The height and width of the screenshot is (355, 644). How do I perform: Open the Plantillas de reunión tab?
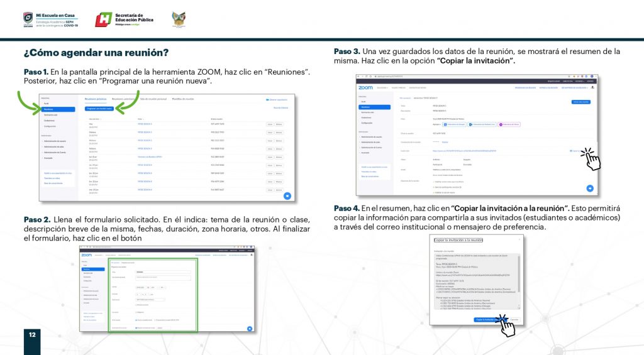[x=183, y=99]
